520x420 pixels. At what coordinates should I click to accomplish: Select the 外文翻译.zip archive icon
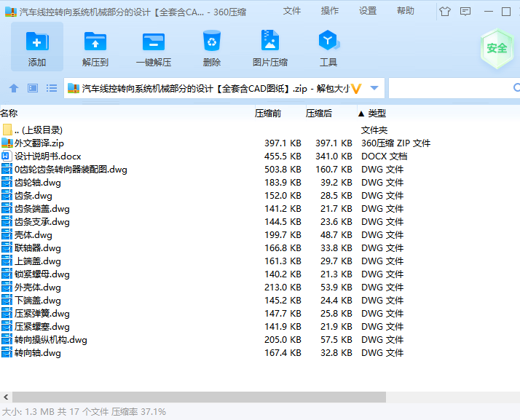[7, 143]
